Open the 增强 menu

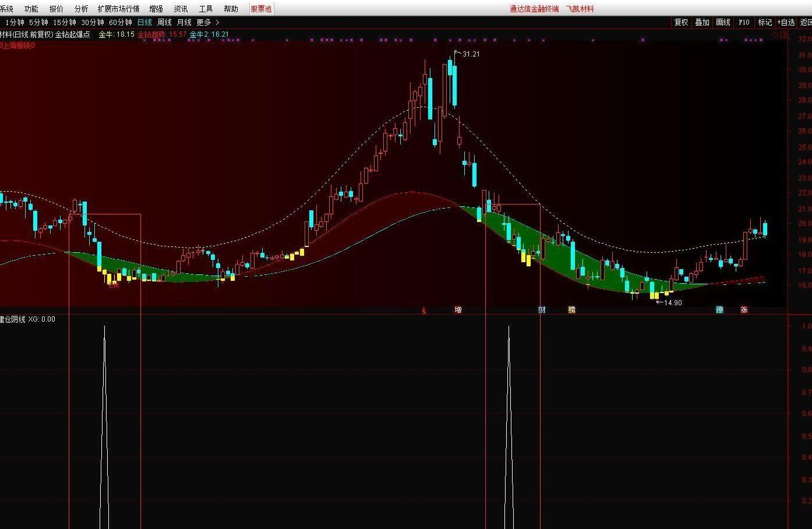pyautogui.click(x=156, y=9)
